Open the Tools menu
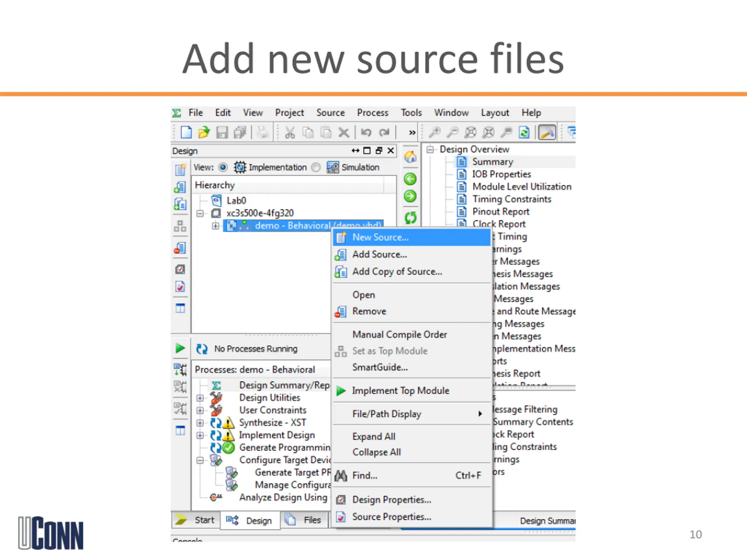 click(x=411, y=113)
